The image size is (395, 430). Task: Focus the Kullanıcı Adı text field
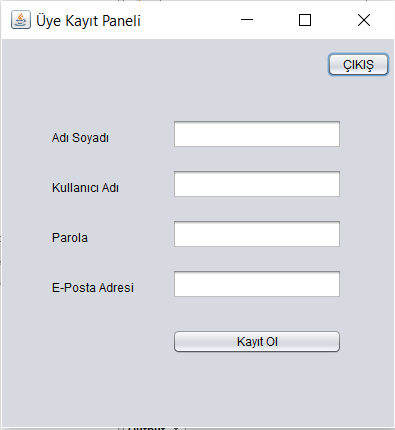click(257, 184)
